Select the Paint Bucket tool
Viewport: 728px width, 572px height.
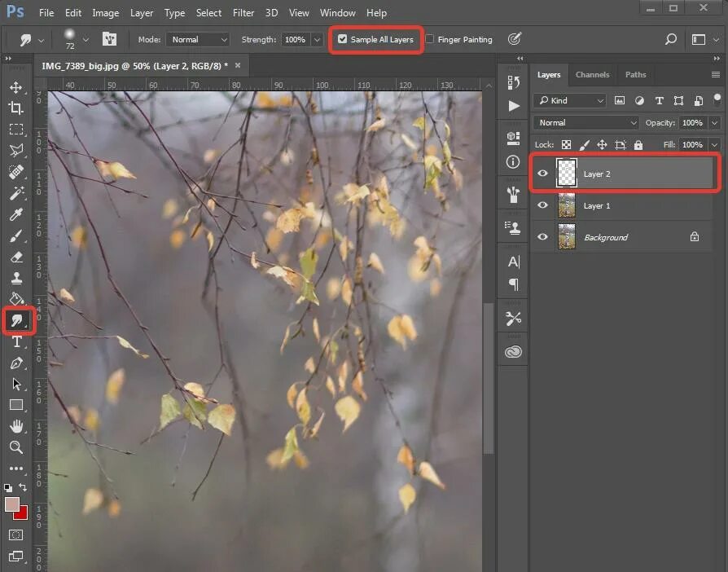click(15, 299)
